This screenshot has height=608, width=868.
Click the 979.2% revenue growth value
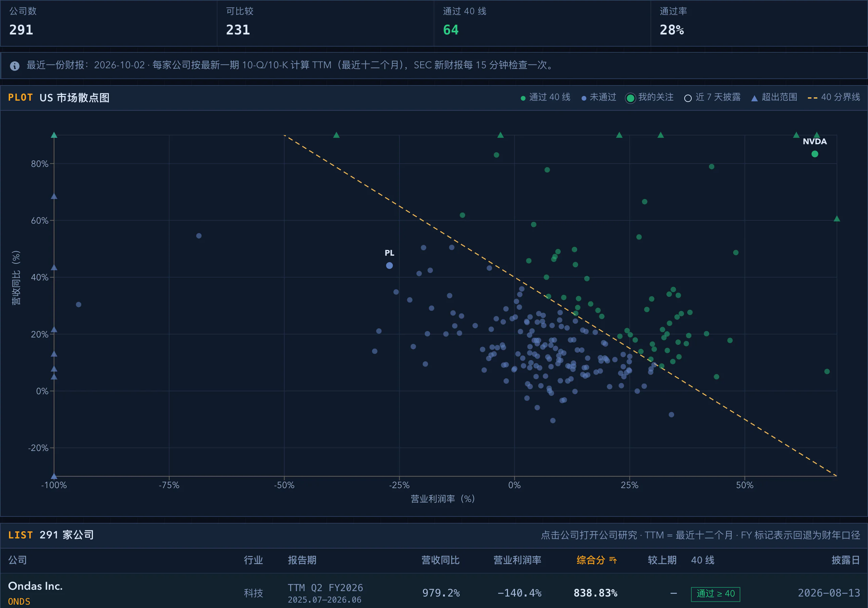point(441,593)
